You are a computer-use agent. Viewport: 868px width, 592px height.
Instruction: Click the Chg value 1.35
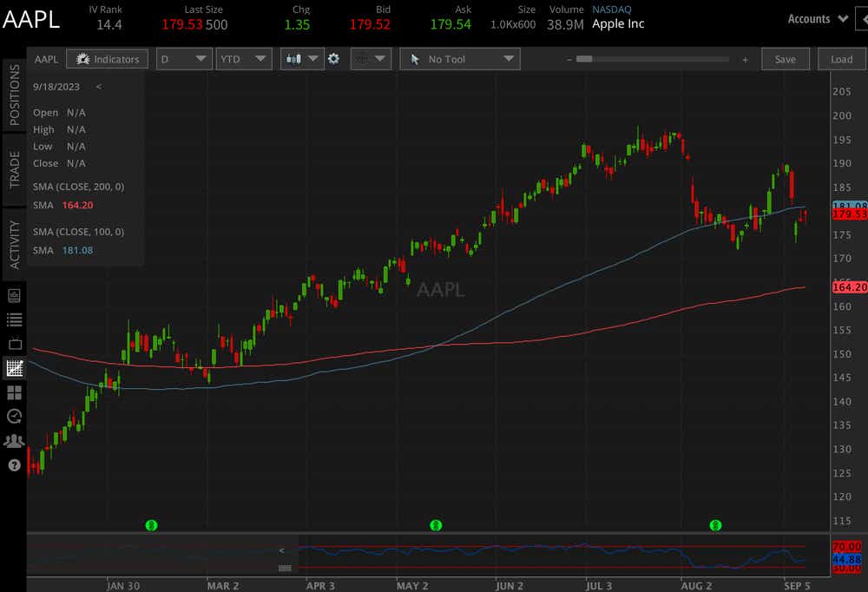[297, 24]
